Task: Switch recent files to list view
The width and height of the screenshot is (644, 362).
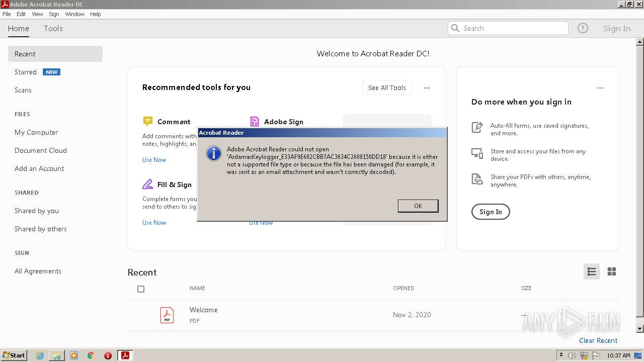Action: (592, 271)
